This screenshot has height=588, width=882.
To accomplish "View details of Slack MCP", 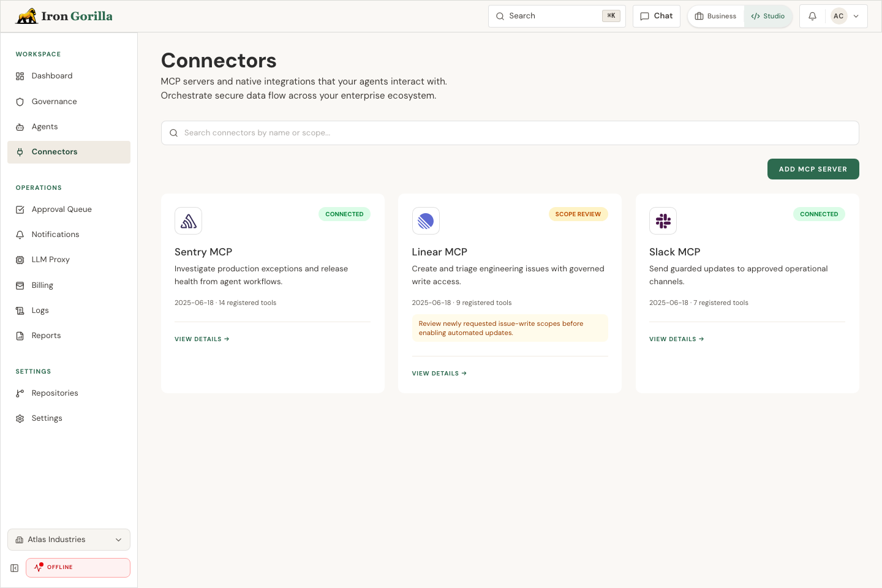I will point(676,339).
